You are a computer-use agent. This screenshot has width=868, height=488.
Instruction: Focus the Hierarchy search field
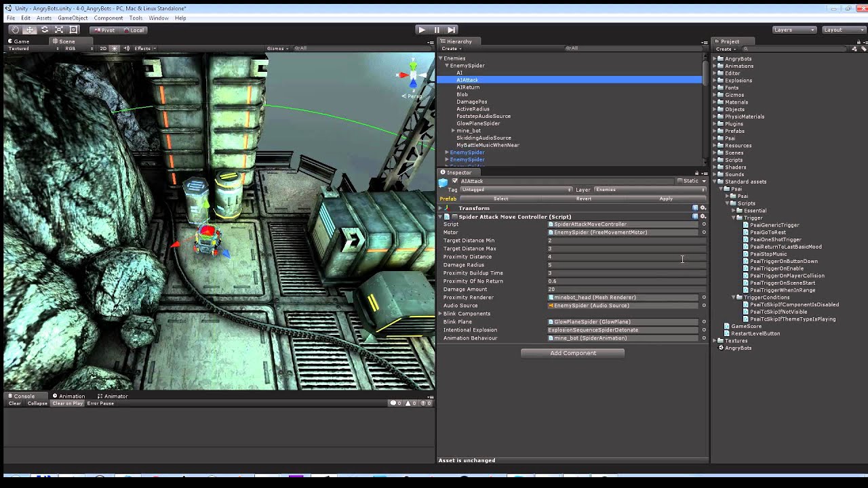coord(633,49)
